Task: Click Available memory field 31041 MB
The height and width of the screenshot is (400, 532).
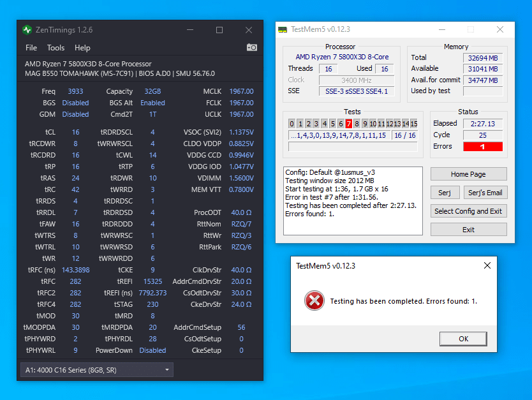Action: (482, 69)
